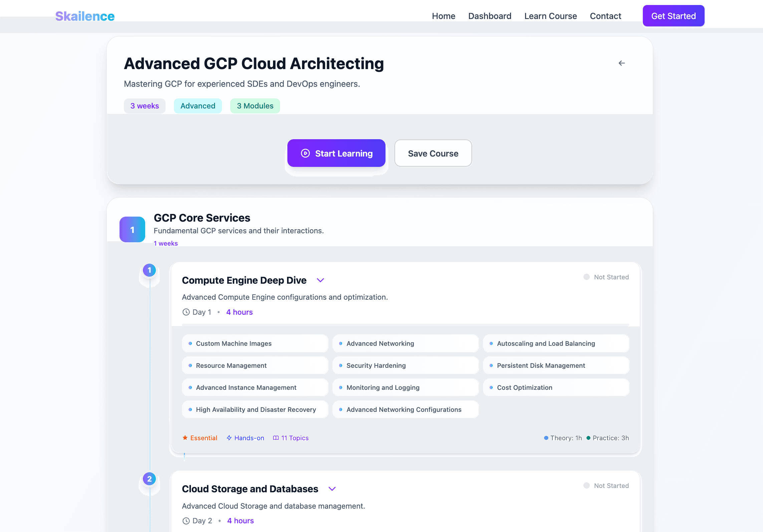Image resolution: width=763 pixels, height=532 pixels.
Task: Click the Save Course button
Action: (433, 153)
